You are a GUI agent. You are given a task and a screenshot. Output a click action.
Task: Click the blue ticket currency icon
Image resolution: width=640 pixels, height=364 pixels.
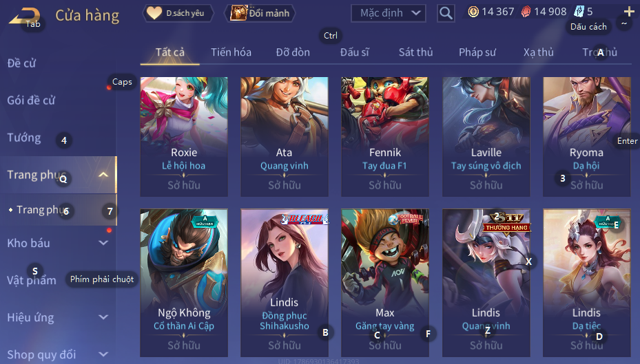pyautogui.click(x=579, y=12)
